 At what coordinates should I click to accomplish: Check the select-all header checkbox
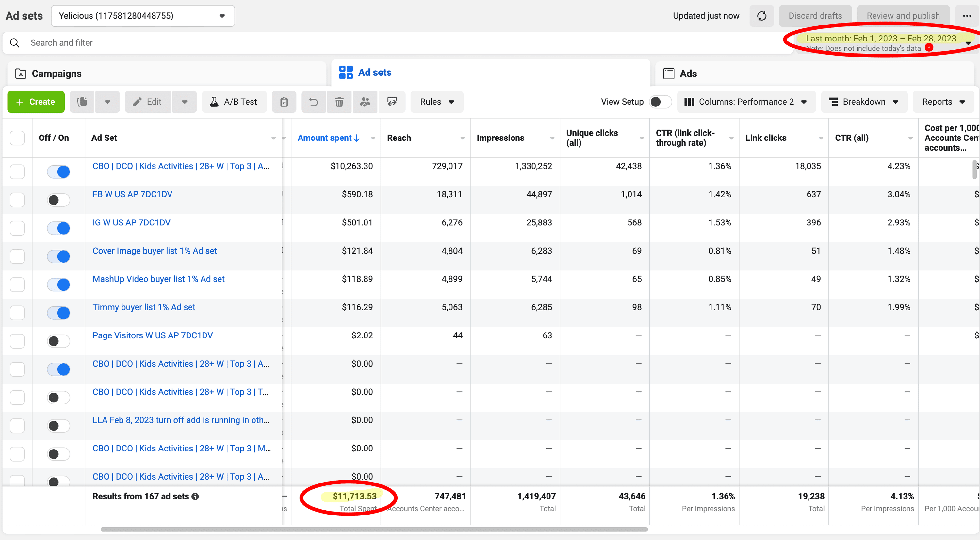(x=17, y=138)
